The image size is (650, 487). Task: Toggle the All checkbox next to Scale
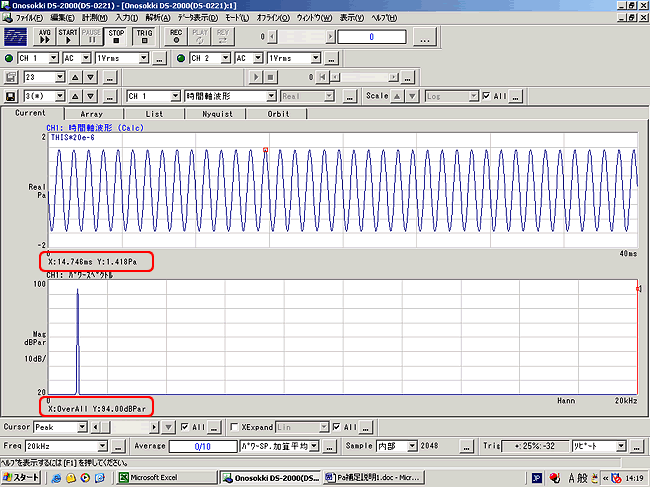487,96
